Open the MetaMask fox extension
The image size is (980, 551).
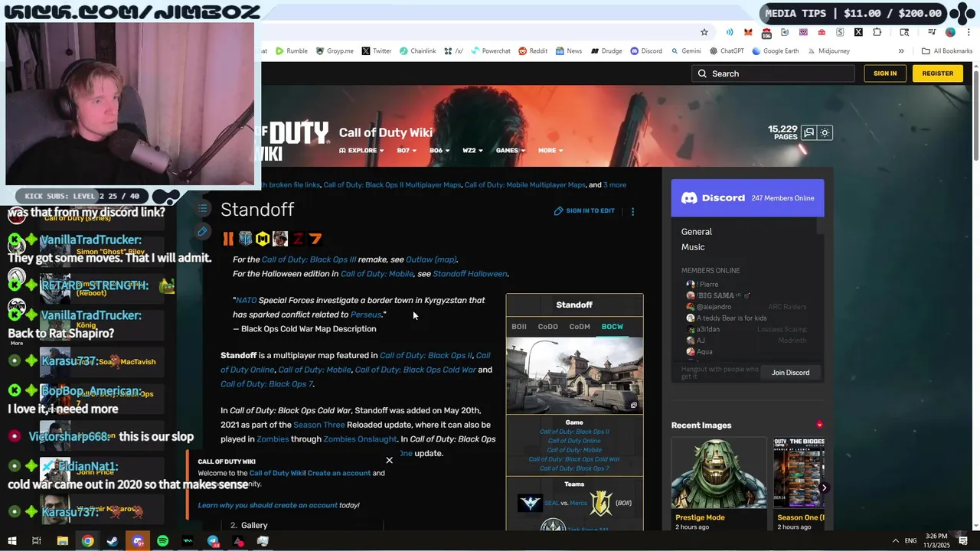pyautogui.click(x=748, y=32)
